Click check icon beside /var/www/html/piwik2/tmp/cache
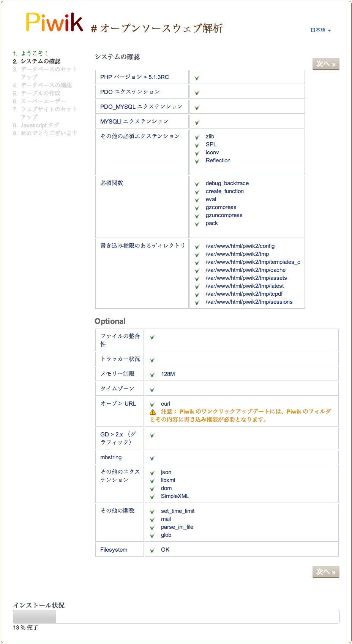This screenshot has width=352, height=644. click(197, 271)
